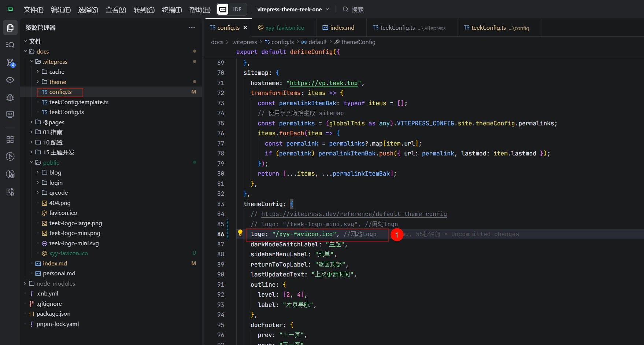Open Source Control with 4 changes badge
644x345 pixels.
[x=10, y=63]
